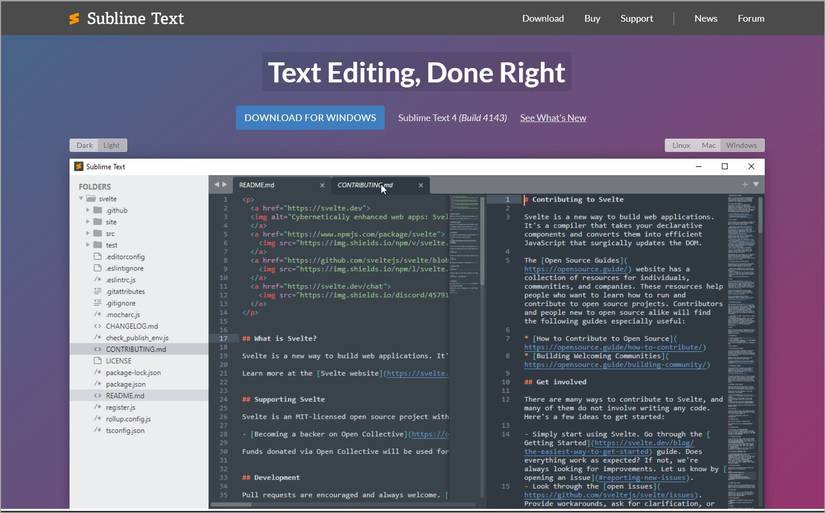Click the new tab plus icon

pos(744,185)
